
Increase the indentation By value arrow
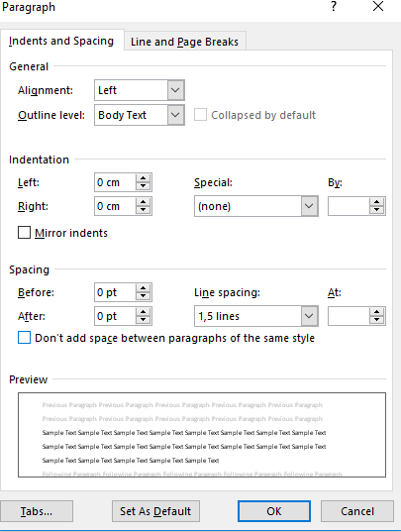(x=376, y=202)
